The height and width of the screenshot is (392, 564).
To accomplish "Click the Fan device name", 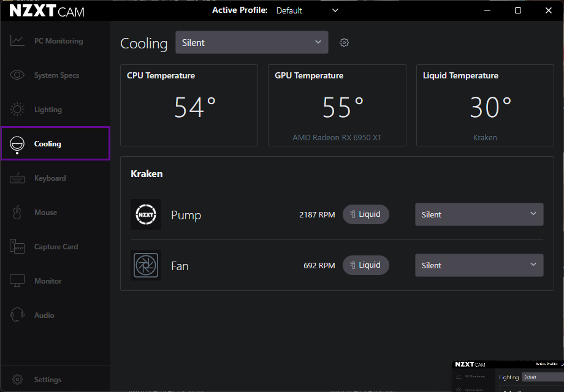I will point(180,266).
